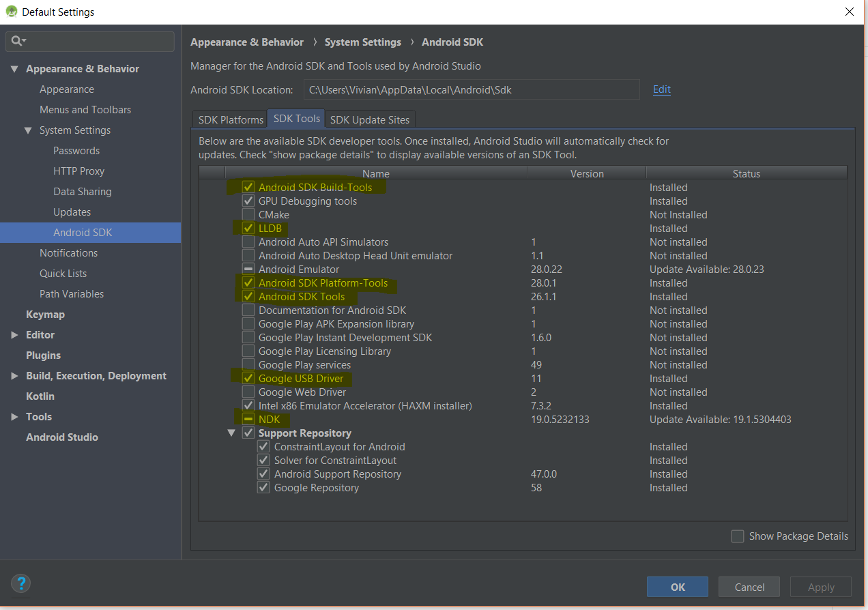Screen dimensions: 868x610
Task: Click System Settings in breadcrumb
Action: pos(363,42)
